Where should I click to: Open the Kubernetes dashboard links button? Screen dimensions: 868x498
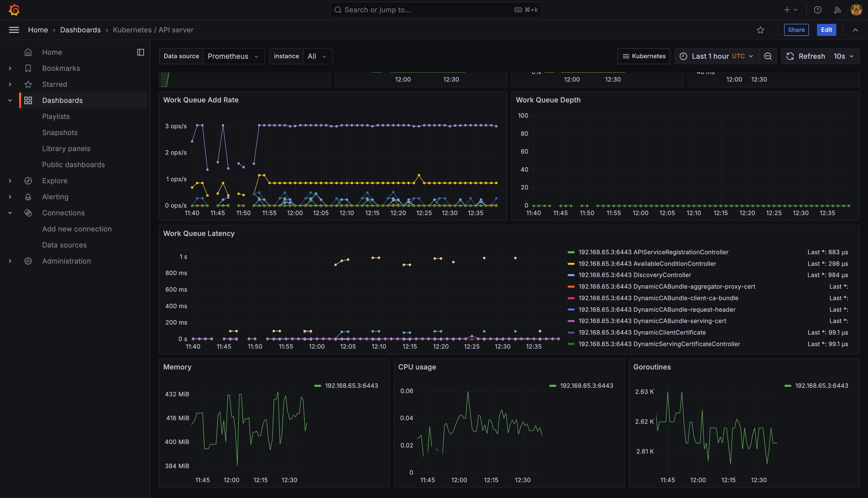[x=643, y=56]
